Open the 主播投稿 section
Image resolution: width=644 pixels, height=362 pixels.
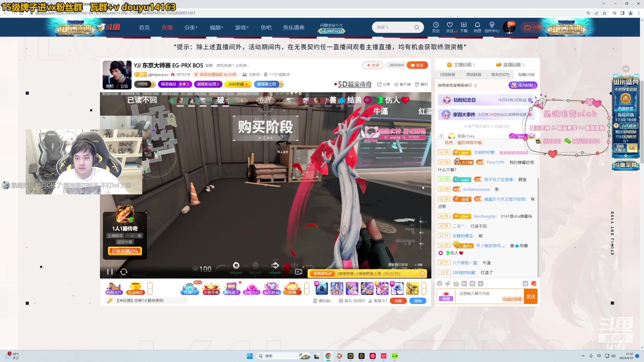click(x=461, y=65)
